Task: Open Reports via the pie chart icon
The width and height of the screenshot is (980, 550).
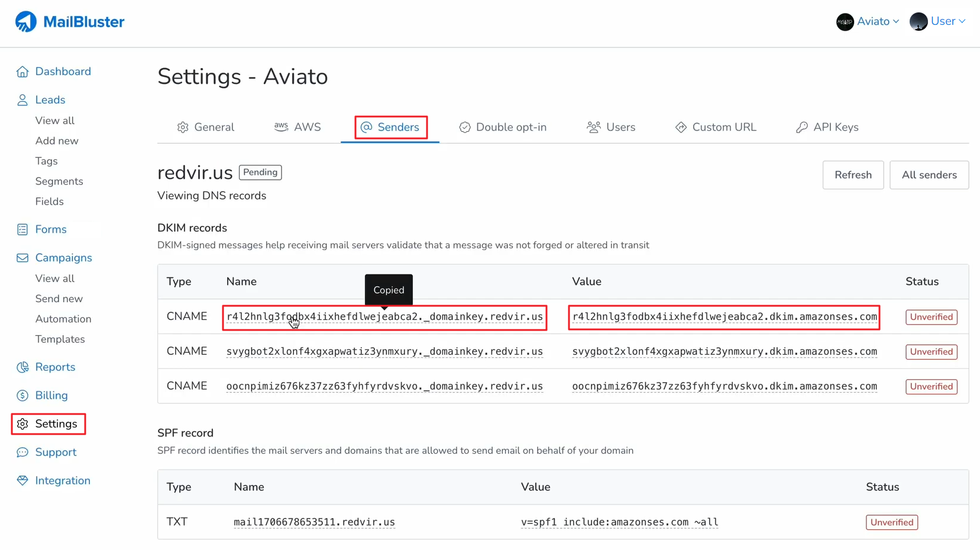Action: coord(22,367)
